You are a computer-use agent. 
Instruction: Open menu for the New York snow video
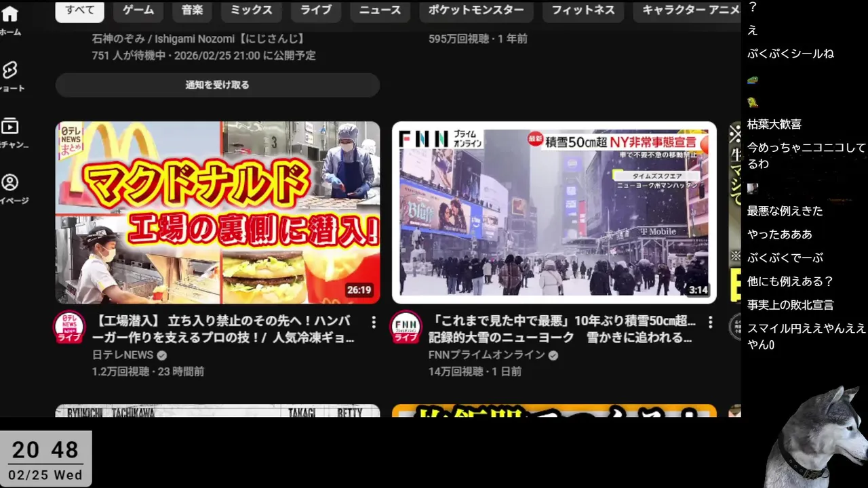click(710, 322)
